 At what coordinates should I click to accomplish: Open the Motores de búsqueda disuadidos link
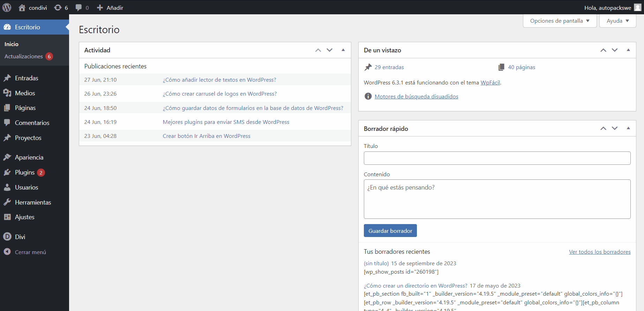click(x=416, y=97)
